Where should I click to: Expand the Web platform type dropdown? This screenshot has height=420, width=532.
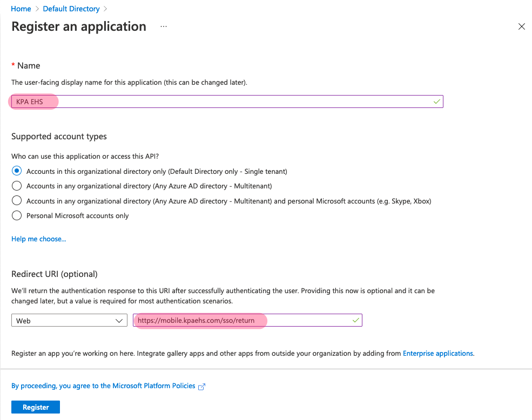69,321
